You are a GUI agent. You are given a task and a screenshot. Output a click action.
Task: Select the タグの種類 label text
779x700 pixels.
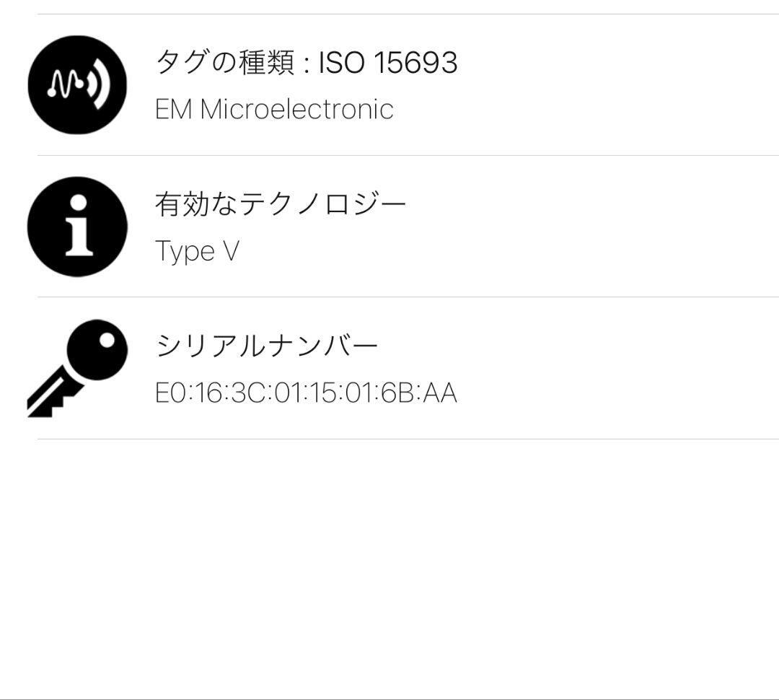coord(225,63)
